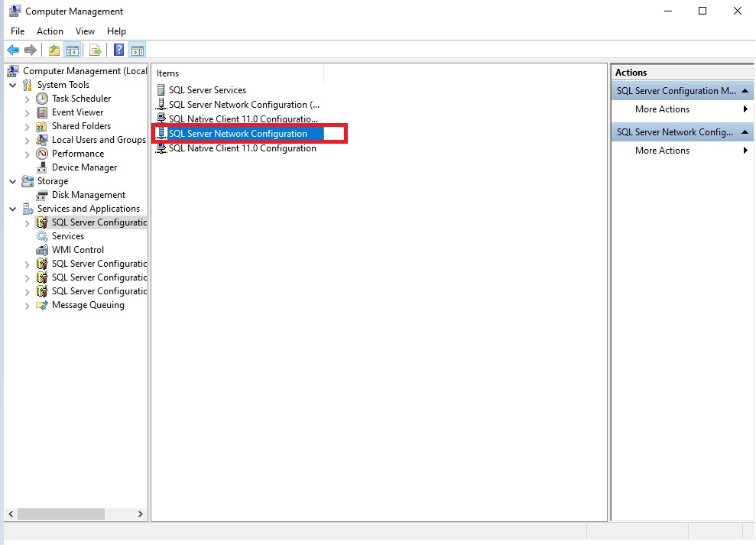The height and width of the screenshot is (545, 756).
Task: Click tree pane scrollbar right arrow
Action: click(141, 514)
